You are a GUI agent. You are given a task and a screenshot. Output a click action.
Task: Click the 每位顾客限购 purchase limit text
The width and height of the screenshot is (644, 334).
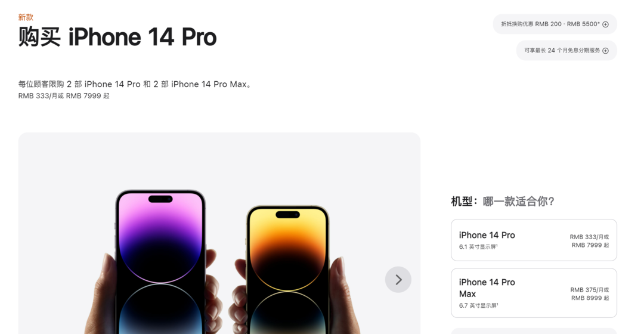136,84
